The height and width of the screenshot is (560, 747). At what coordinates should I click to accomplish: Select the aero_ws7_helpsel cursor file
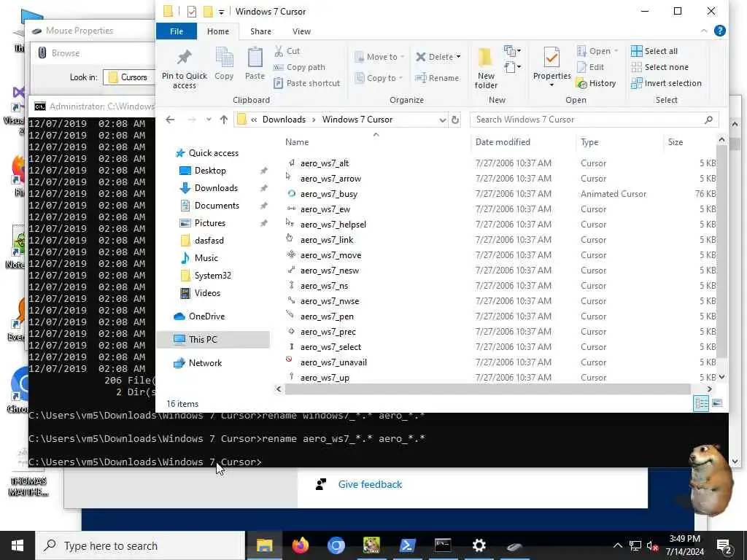tap(333, 225)
